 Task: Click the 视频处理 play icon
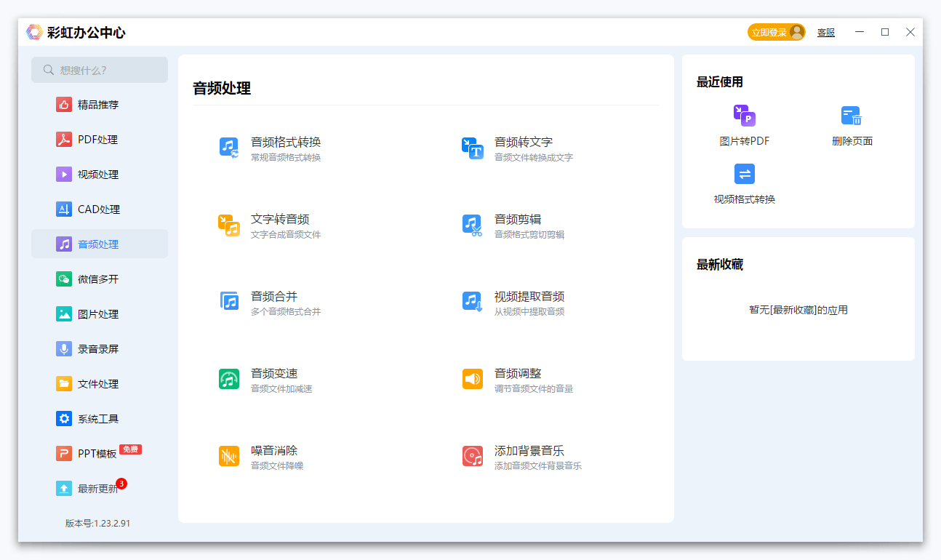(x=64, y=175)
